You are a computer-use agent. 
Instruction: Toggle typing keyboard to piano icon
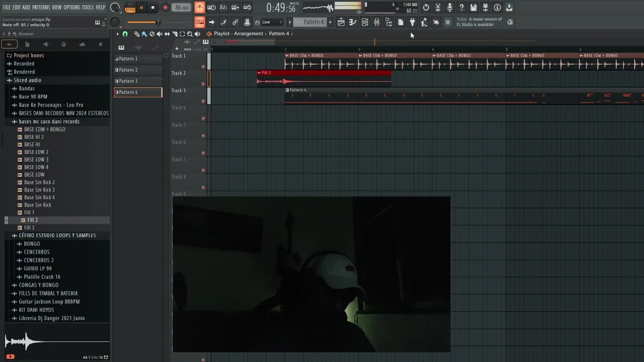[199, 22]
